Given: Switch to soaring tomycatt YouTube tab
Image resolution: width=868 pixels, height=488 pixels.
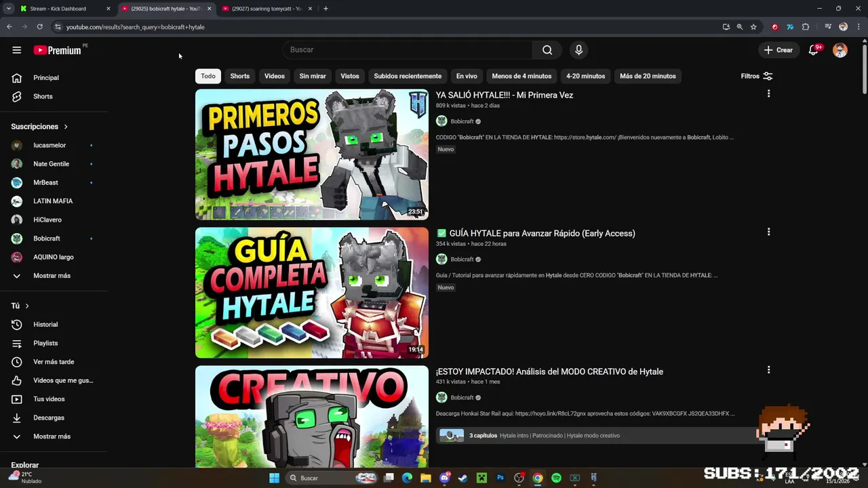Looking at the screenshot, I should [x=269, y=9].
